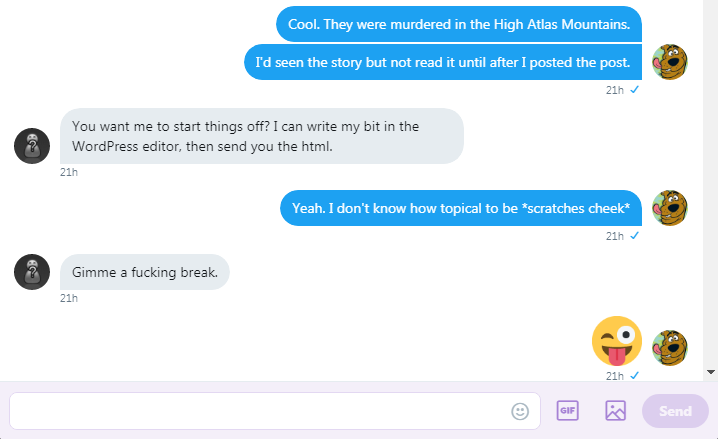Viewport: 718px width, 439px height.
Task: Click dog avatar beside 'I'd seen the story' message
Action: click(x=669, y=62)
